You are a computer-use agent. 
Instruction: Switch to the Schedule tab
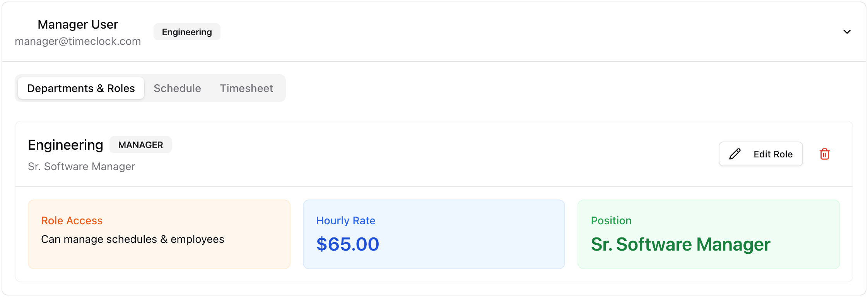177,88
